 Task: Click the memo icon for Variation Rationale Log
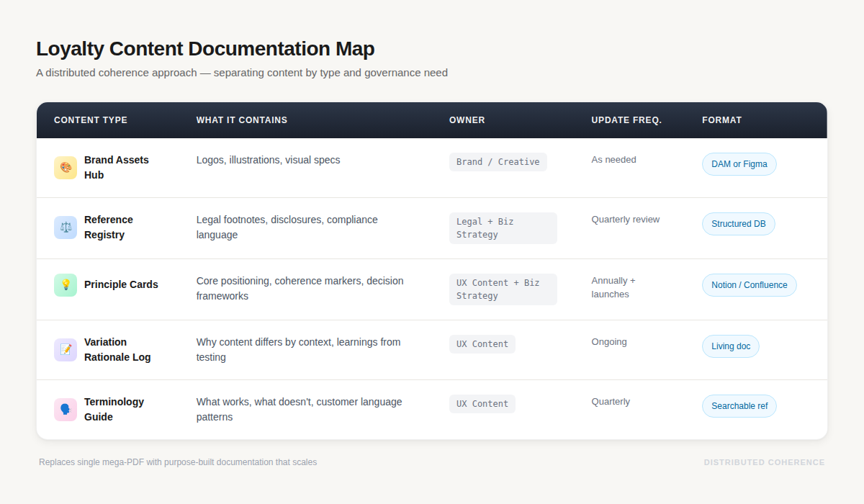click(66, 349)
